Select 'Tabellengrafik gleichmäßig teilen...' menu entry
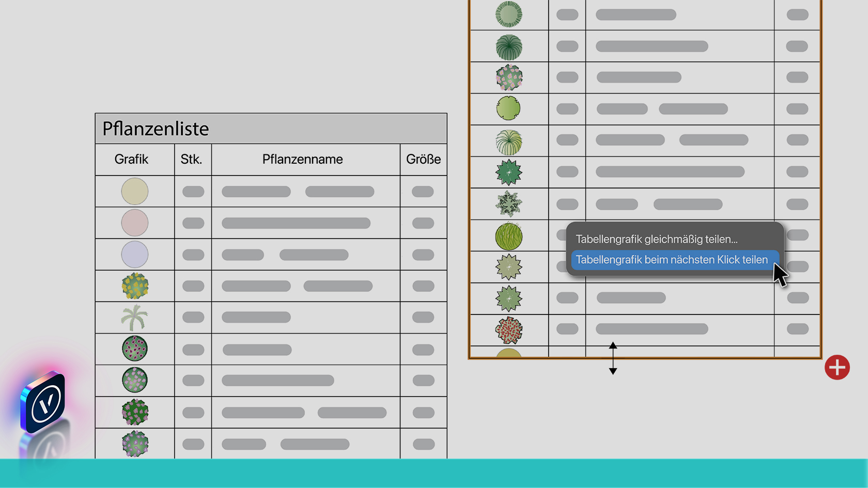 click(x=656, y=239)
